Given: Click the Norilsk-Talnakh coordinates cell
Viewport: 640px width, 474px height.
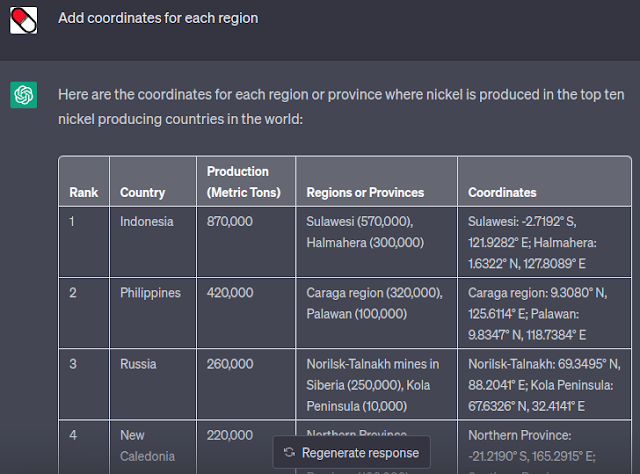Looking at the screenshot, I should pyautogui.click(x=544, y=386).
